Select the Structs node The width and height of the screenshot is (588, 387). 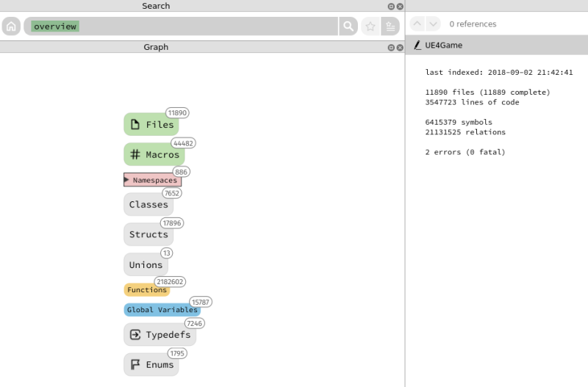[148, 235]
